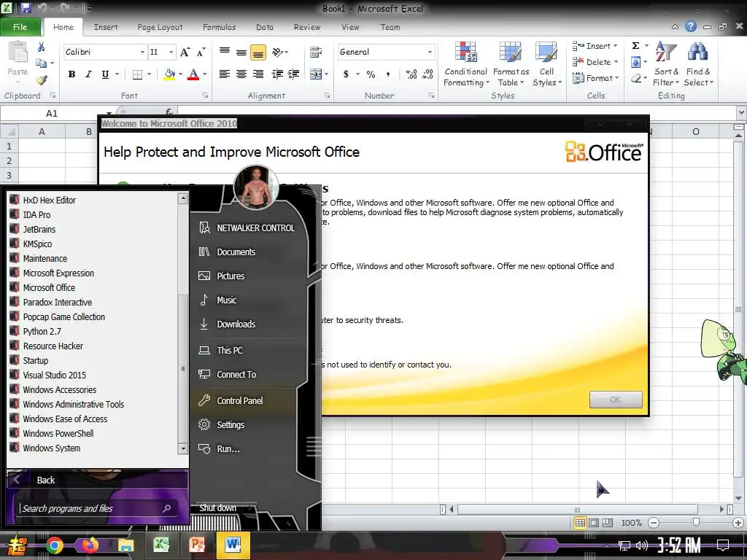Click the Percent Style icon
The width and height of the screenshot is (747, 560).
(371, 74)
